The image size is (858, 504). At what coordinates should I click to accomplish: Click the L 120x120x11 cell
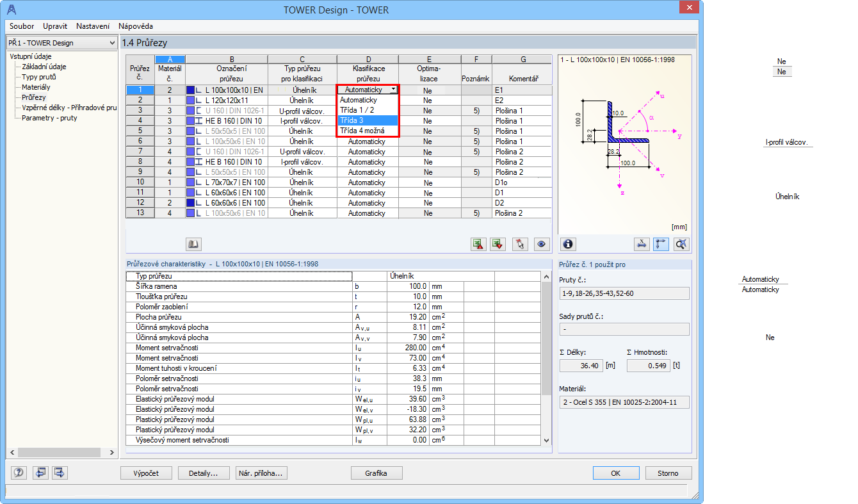[227, 101]
